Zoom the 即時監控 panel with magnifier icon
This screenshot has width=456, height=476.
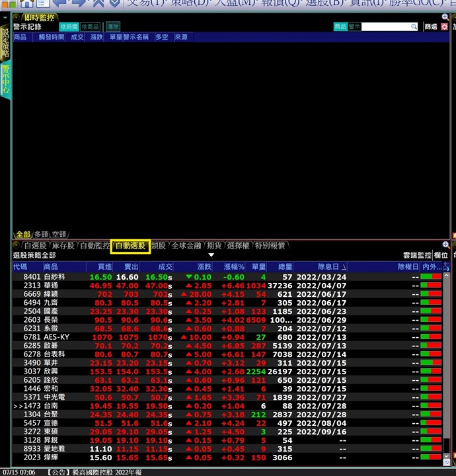tap(445, 17)
